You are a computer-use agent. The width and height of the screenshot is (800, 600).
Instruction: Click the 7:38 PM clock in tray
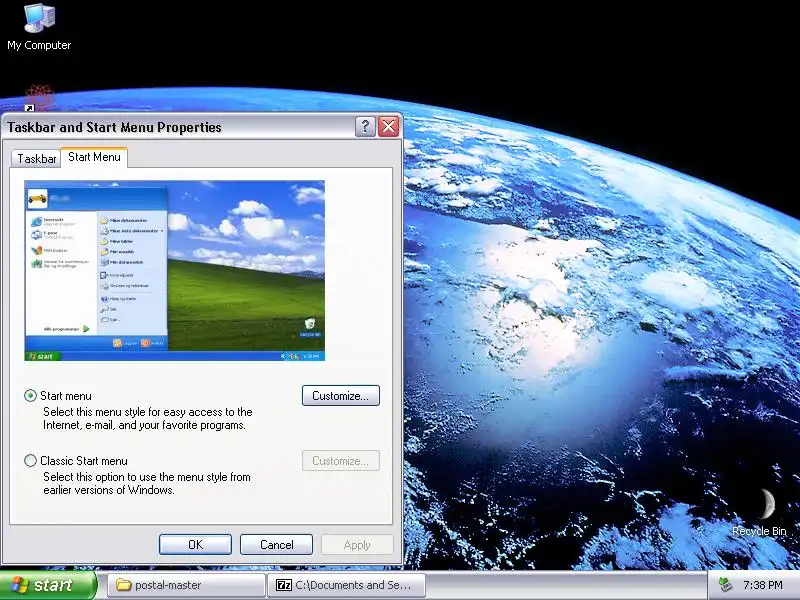(763, 585)
